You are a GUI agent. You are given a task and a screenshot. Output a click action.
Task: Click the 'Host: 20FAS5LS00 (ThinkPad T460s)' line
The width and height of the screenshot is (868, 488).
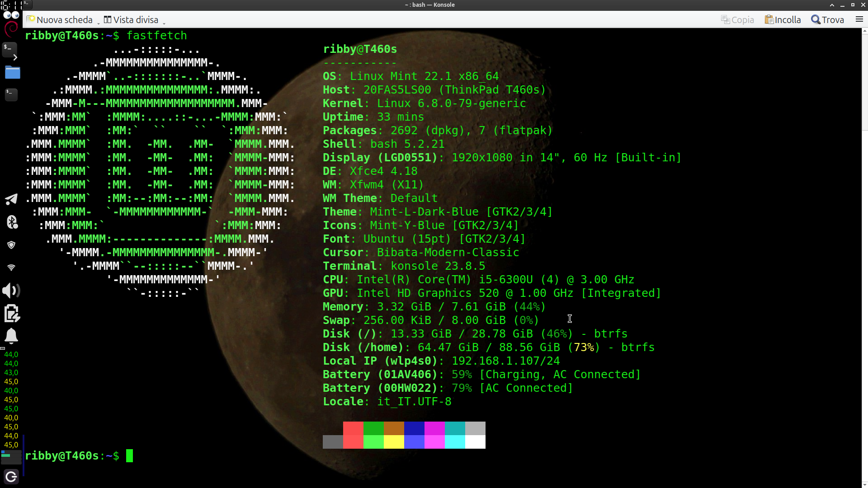click(434, 89)
